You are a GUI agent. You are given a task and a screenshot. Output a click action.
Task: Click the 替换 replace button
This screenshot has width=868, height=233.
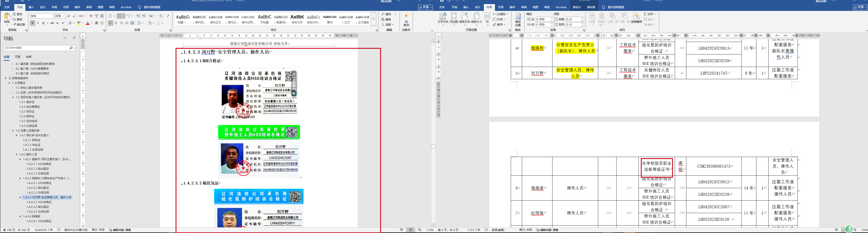[386, 19]
